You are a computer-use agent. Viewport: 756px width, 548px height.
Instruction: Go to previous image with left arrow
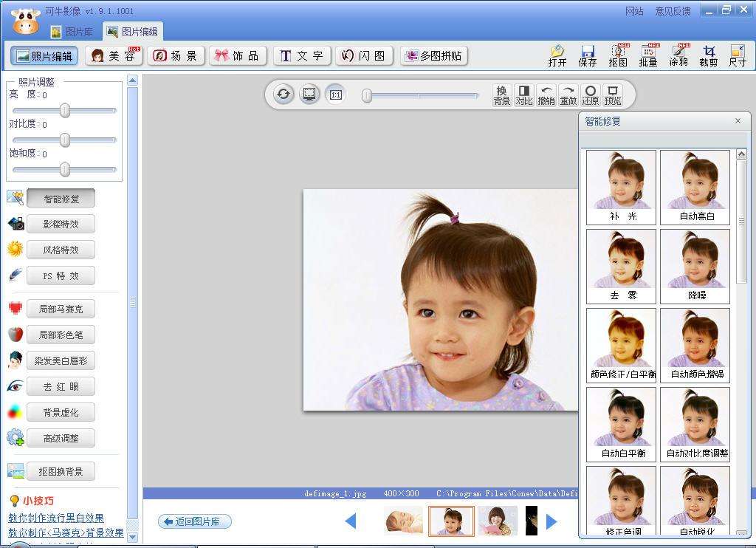point(351,521)
